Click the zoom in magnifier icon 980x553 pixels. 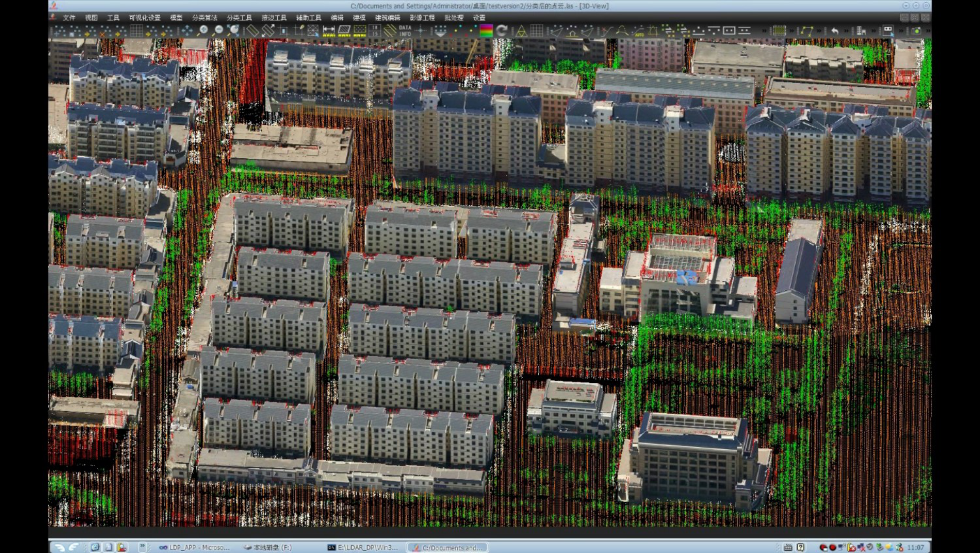(x=204, y=31)
